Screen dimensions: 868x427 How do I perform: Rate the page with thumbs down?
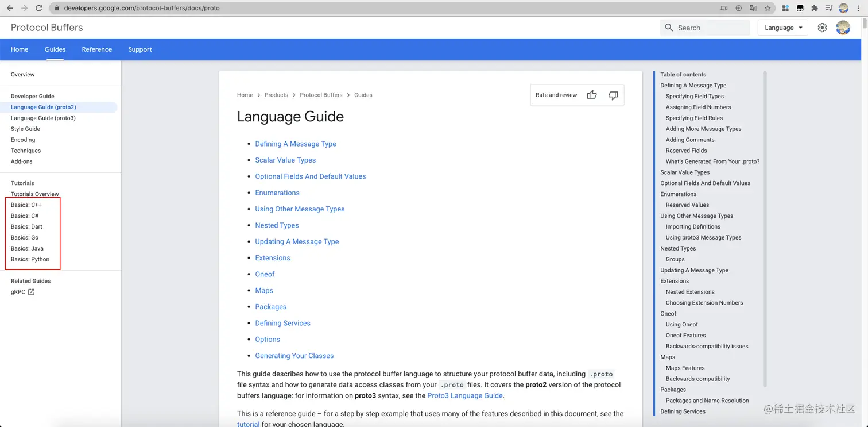[x=613, y=95]
